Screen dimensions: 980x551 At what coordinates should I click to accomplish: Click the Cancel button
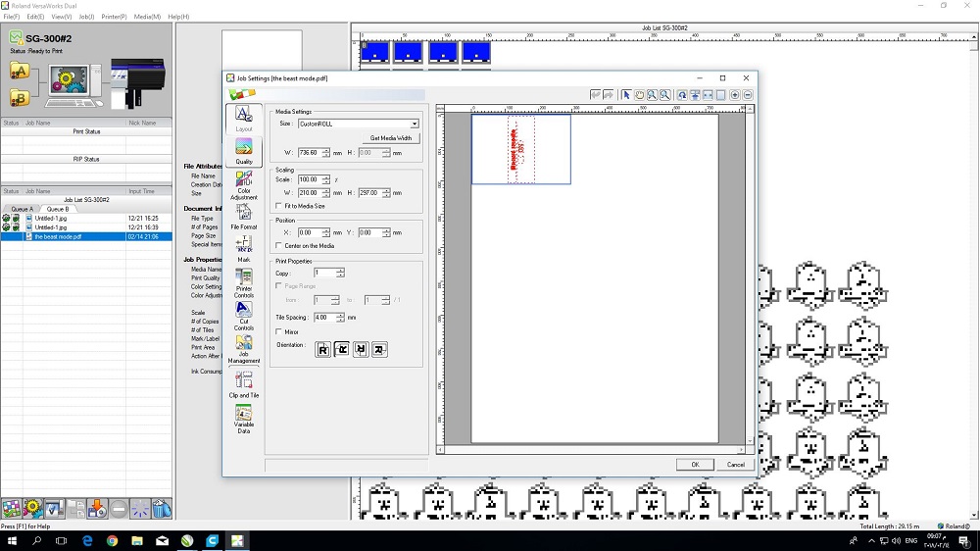coord(735,465)
